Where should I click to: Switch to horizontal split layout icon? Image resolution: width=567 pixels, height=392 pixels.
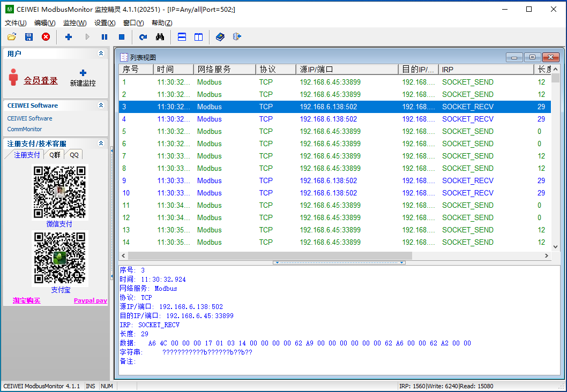coord(182,37)
